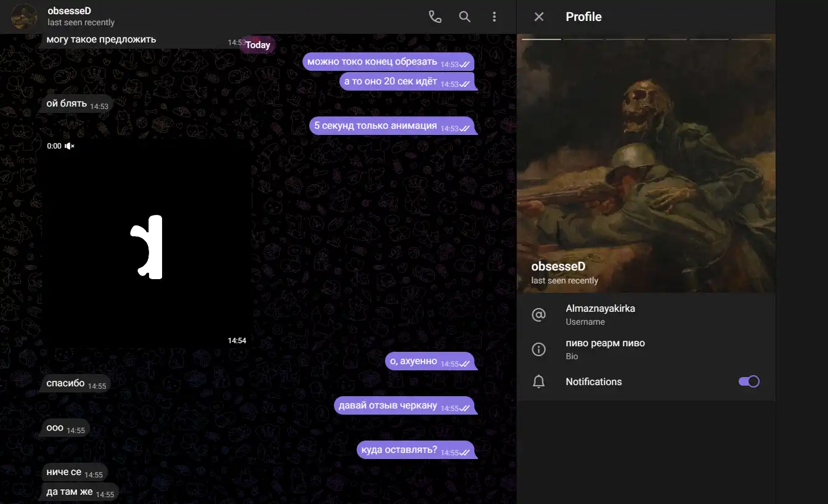The width and height of the screenshot is (828, 504).
Task: Select message ниче се
Action: (75, 472)
